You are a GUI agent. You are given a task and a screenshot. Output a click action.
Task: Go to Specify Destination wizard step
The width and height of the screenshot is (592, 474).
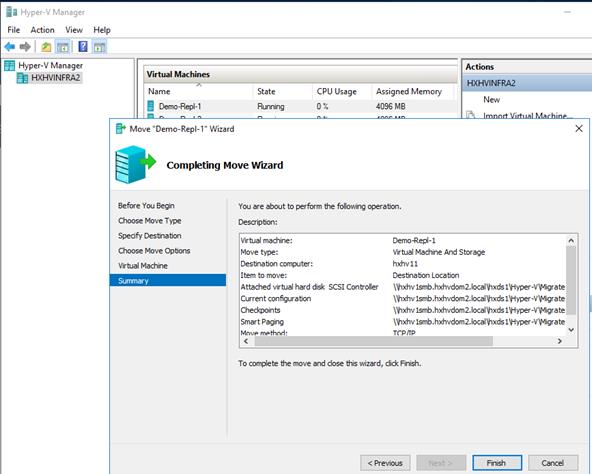pos(150,236)
